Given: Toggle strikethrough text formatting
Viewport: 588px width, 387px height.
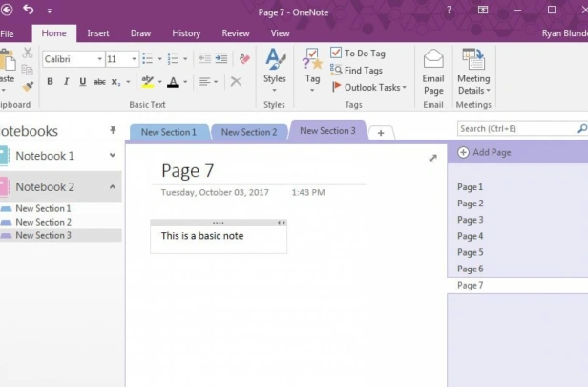Looking at the screenshot, I should (x=99, y=81).
